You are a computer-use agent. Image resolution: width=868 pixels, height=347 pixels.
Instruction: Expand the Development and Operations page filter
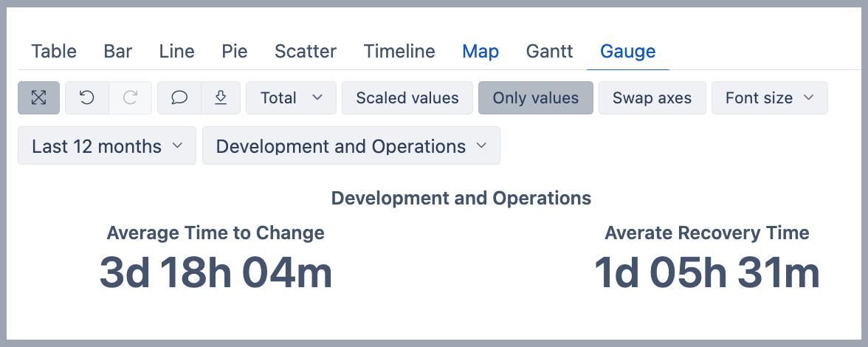pyautogui.click(x=351, y=146)
